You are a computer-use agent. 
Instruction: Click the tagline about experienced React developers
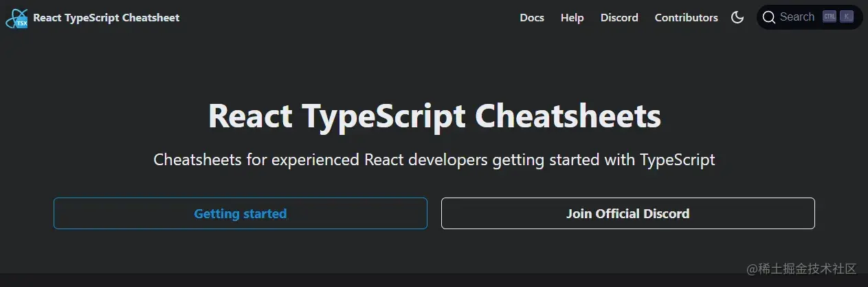tap(434, 160)
